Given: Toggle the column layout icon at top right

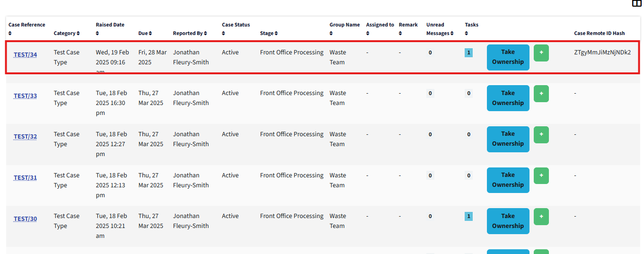Looking at the screenshot, I should [636, 3].
